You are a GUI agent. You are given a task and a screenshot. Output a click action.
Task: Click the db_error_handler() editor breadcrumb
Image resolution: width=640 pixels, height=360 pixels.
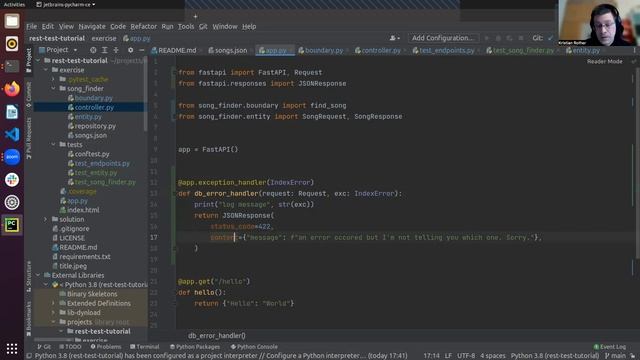[x=217, y=336]
